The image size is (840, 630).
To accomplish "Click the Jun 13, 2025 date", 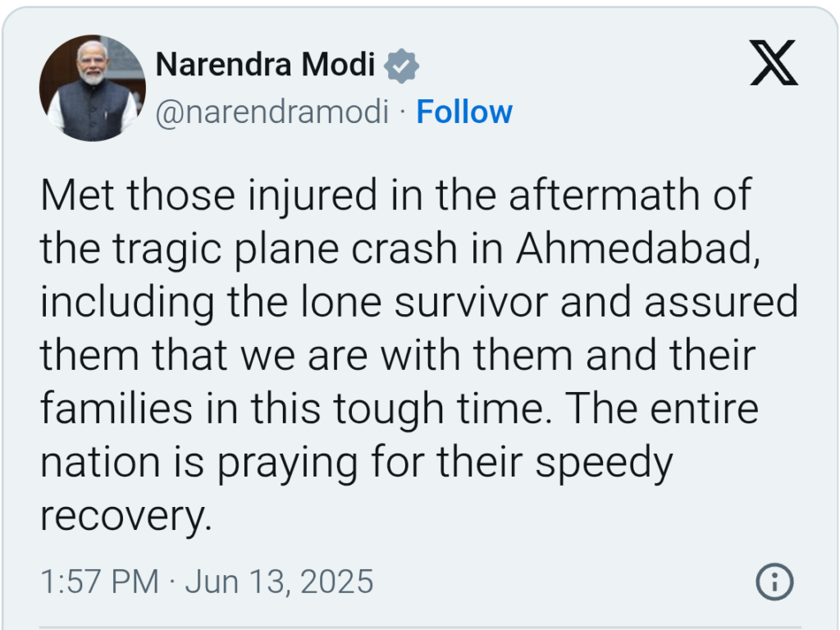I will (279, 582).
